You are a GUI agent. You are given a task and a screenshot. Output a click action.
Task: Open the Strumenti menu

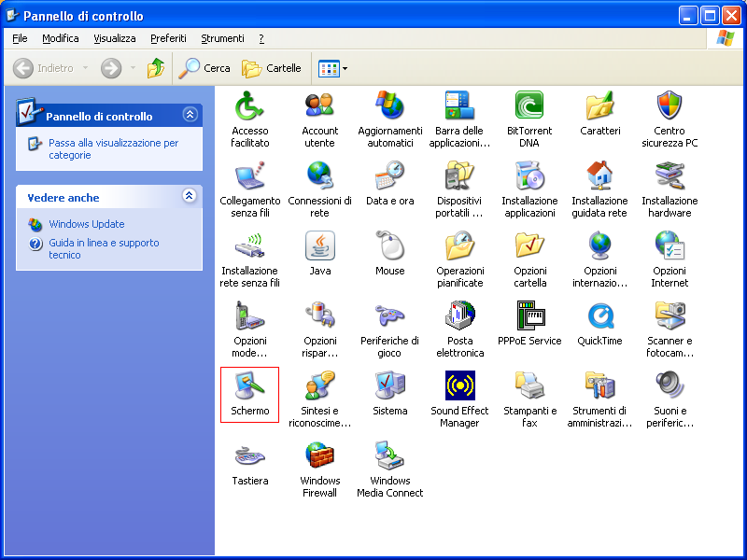222,38
